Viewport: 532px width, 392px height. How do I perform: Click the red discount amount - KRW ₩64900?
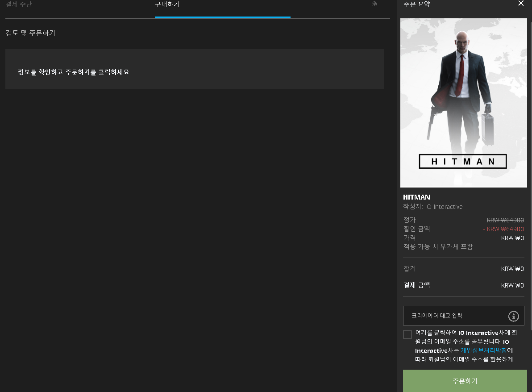(503, 229)
